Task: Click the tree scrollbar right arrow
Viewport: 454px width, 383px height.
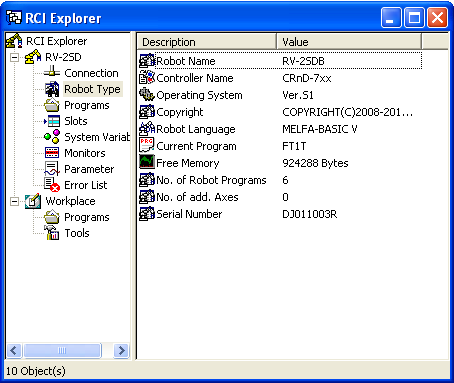Action: 121,351
